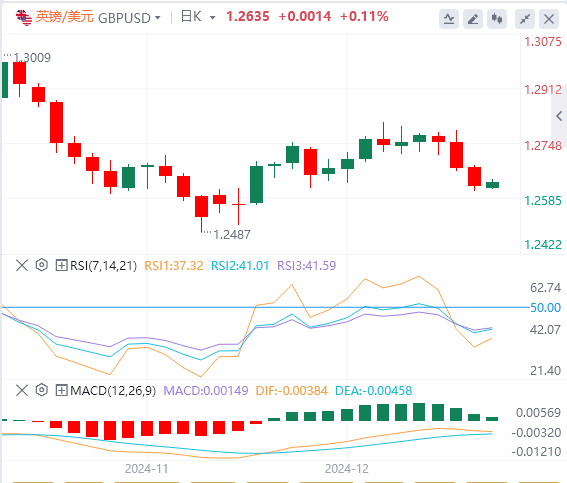Open the indicator line chart tool

449,19
